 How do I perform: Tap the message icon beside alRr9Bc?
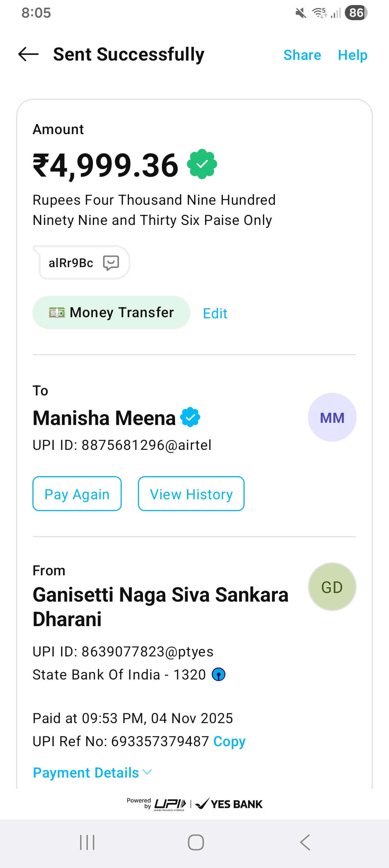click(111, 263)
